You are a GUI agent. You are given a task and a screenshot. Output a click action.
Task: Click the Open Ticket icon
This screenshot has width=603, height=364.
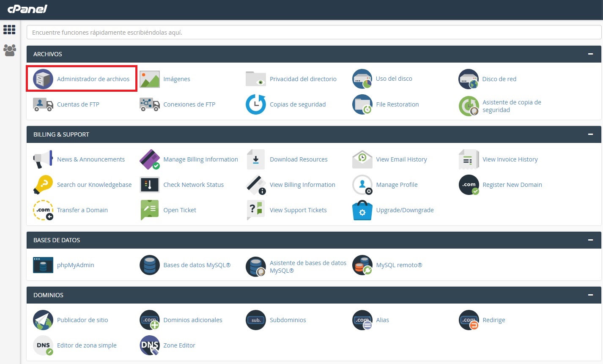click(150, 210)
